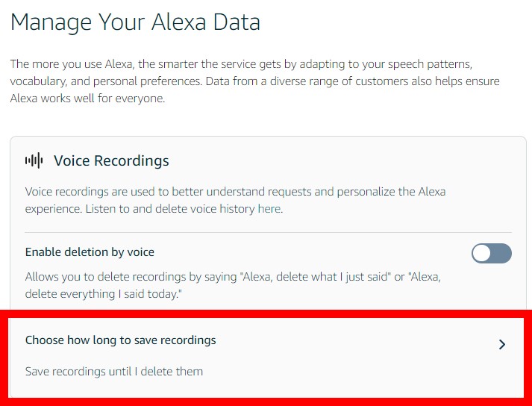Click the Voice Recordings description sentence
The image size is (532, 406).
coord(235,192)
